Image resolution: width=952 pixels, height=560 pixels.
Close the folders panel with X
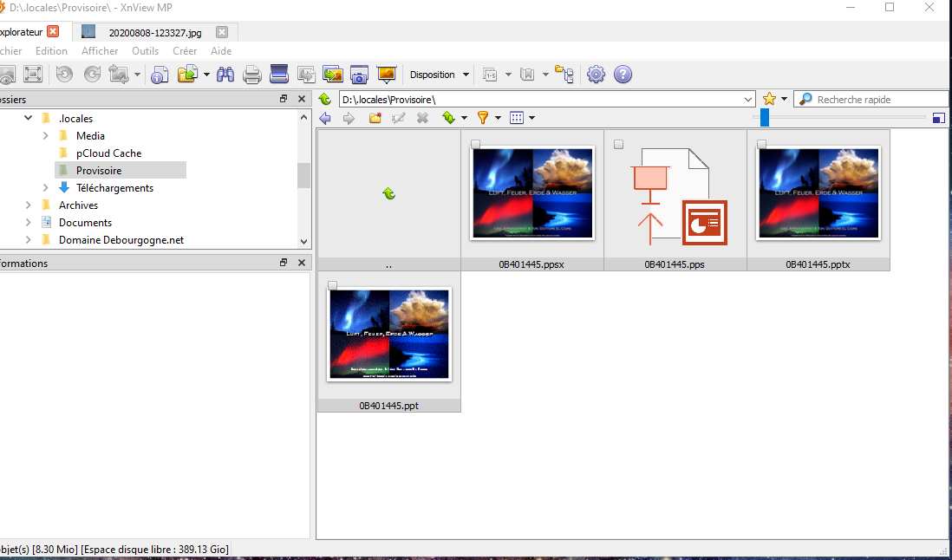pyautogui.click(x=302, y=99)
